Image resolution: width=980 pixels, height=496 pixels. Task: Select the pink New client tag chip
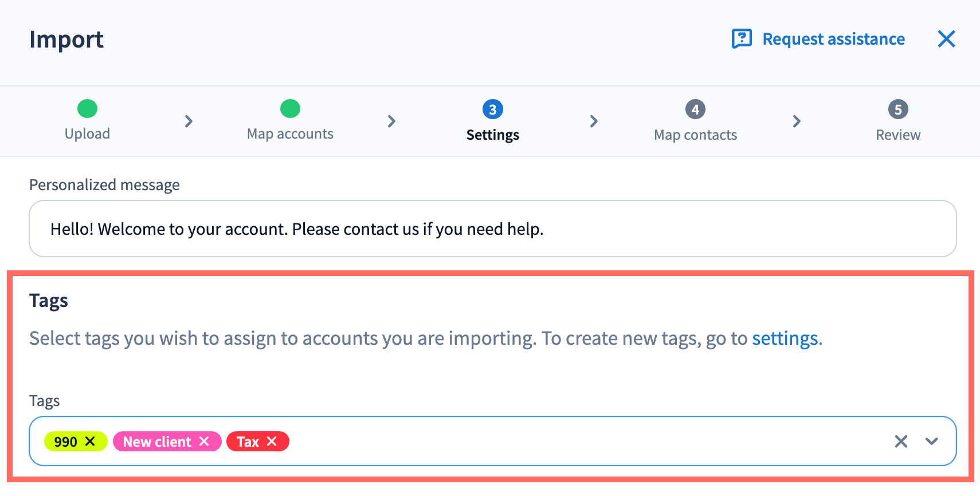point(156,442)
